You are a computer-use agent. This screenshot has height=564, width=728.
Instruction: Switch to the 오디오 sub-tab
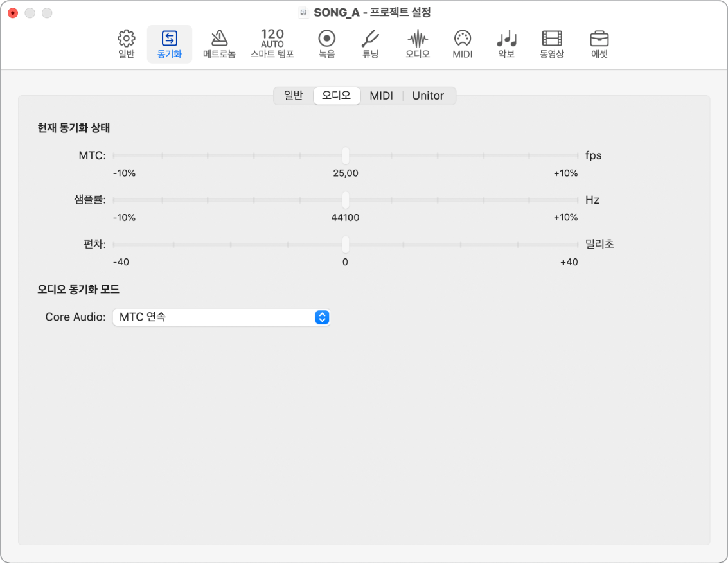coord(337,96)
